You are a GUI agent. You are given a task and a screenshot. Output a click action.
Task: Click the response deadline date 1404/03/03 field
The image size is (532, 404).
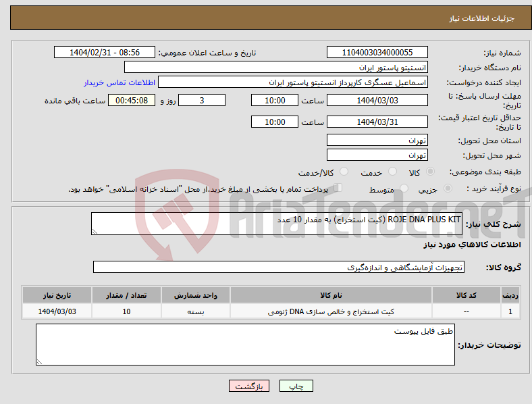377,100
